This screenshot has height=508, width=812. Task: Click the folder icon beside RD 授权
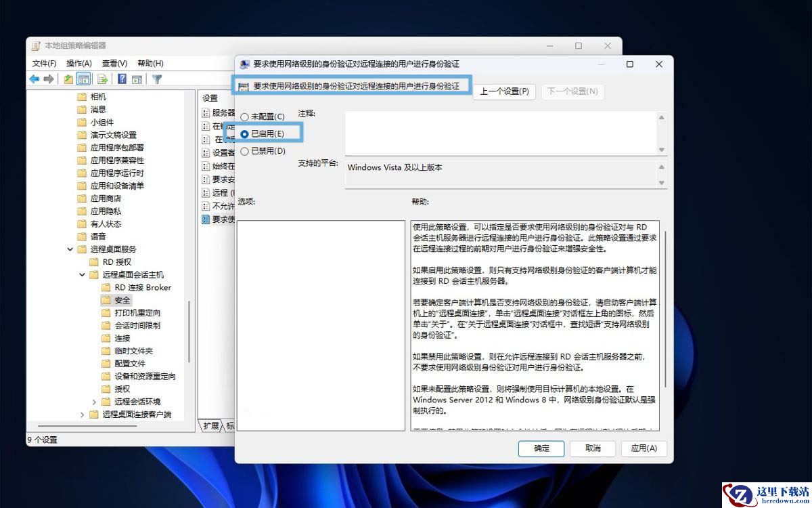pyautogui.click(x=94, y=261)
